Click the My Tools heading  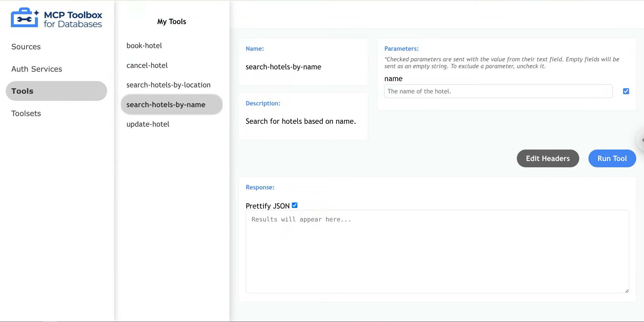171,21
